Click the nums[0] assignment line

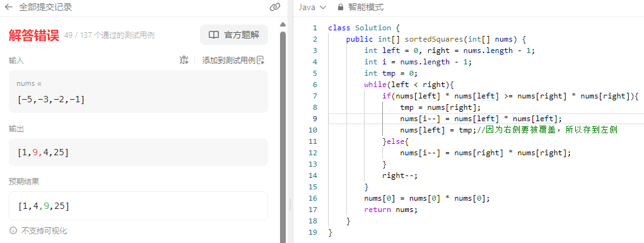click(x=427, y=198)
